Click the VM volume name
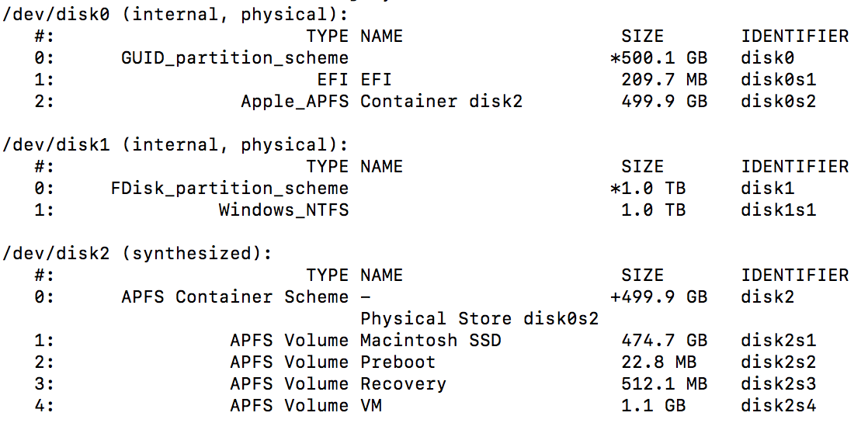The image size is (868, 423). click(x=370, y=405)
